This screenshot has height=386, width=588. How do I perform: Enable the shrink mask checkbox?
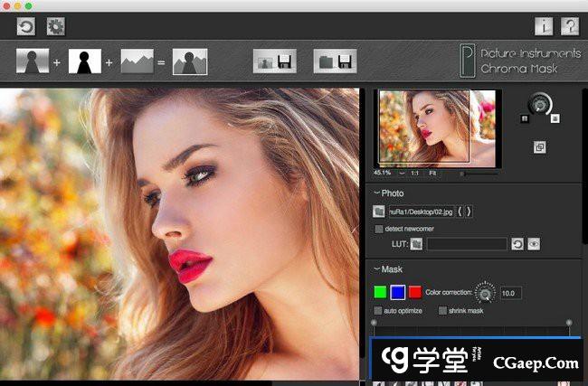(442, 310)
